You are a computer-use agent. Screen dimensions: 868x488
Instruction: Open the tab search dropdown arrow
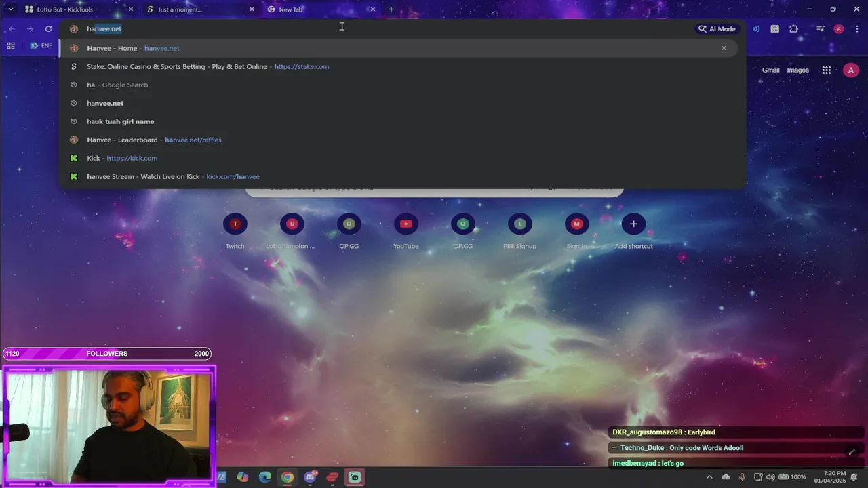click(10, 9)
